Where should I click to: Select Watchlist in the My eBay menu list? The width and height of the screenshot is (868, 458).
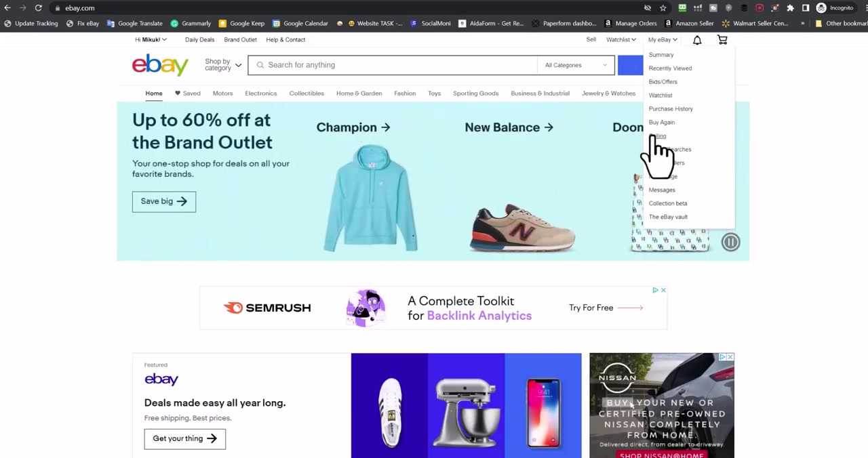660,96
